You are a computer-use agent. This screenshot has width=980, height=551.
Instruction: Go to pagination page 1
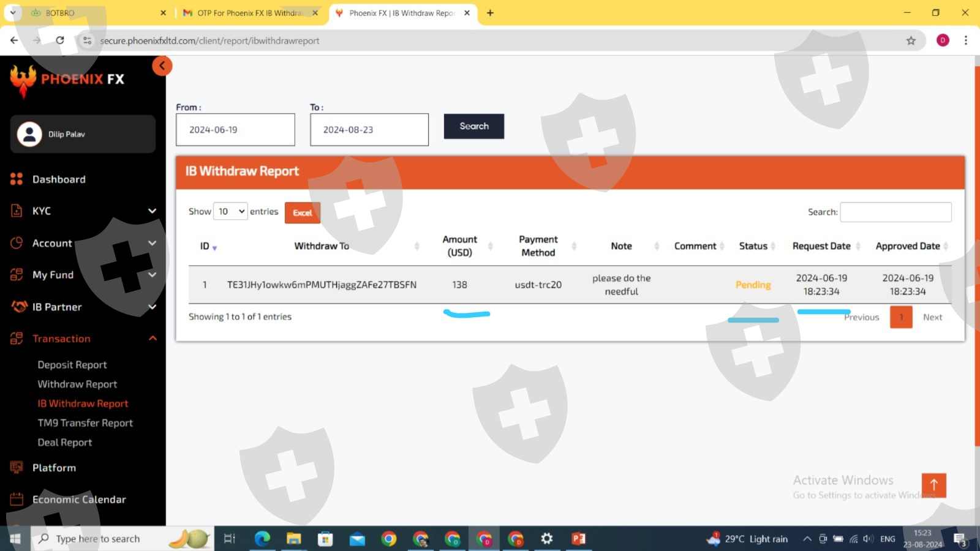901,317
